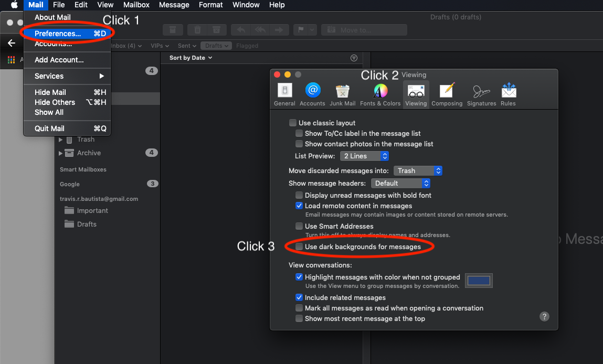The image size is (603, 364).
Task: Open Move discarded messages into Trash dropdown
Action: click(418, 170)
